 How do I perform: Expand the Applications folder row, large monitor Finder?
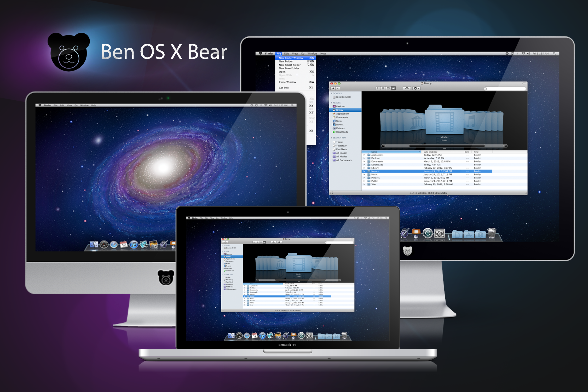[364, 155]
